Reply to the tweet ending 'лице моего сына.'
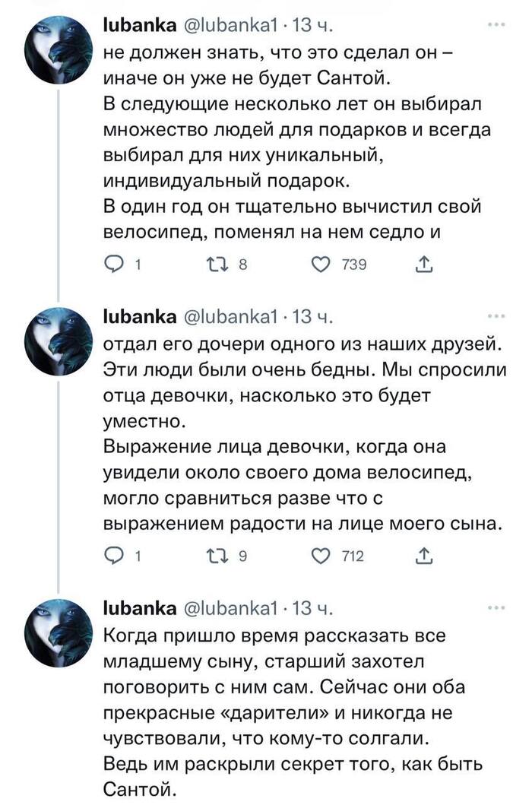532x805 pixels. pos(116,556)
